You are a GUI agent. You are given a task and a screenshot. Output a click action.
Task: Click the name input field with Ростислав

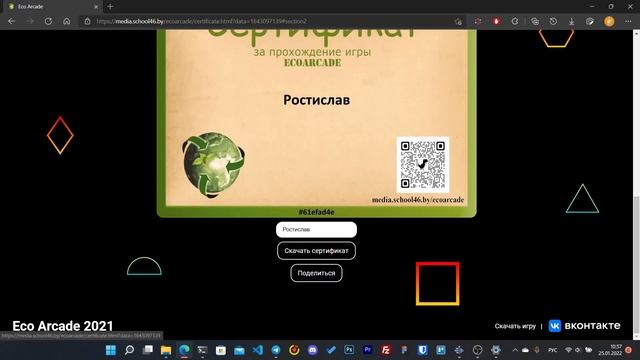pyautogui.click(x=316, y=229)
